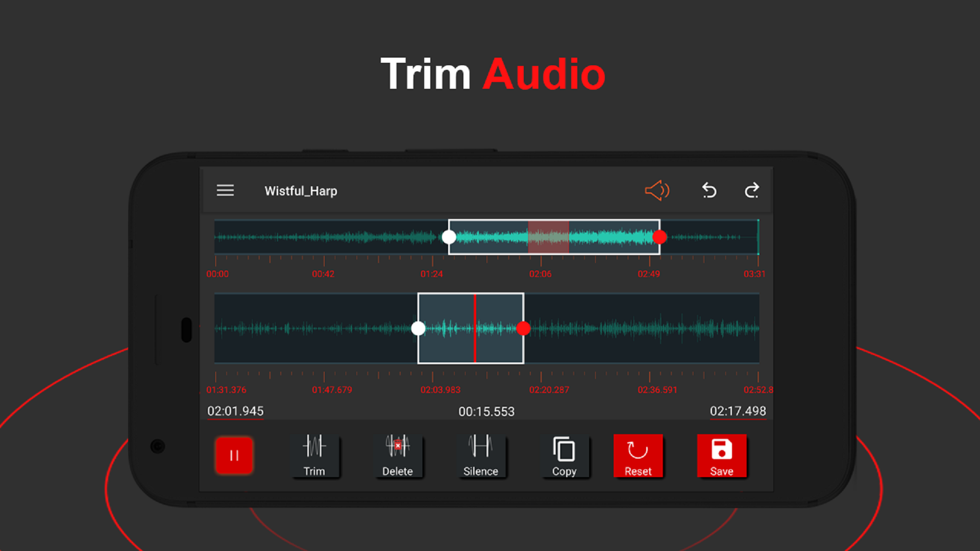Copy the selected audio region

[x=565, y=456]
